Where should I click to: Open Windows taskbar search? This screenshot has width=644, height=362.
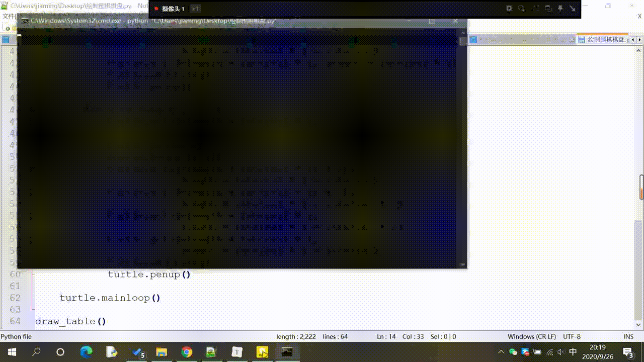[36, 352]
